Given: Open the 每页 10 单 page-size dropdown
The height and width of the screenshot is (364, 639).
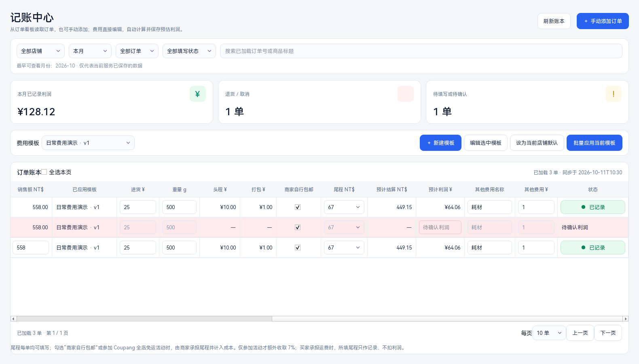Looking at the screenshot, I should point(549,333).
